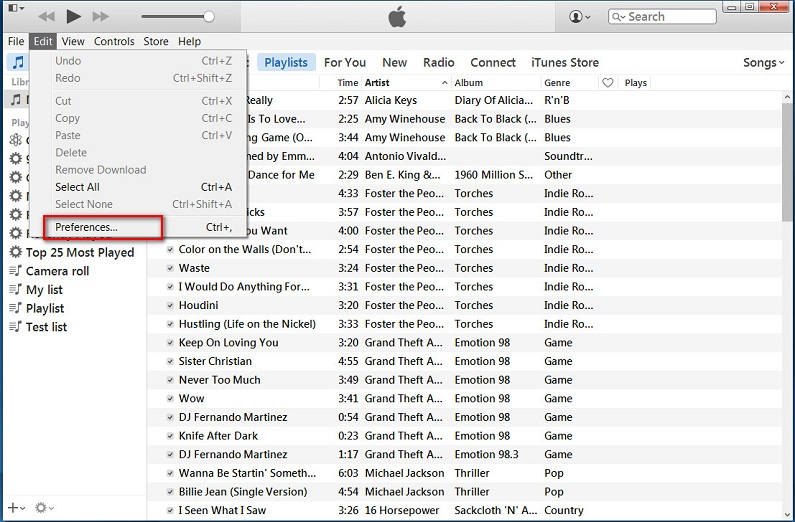This screenshot has height=522, width=795.
Task: Sort by the Album column header
Action: coord(468,83)
